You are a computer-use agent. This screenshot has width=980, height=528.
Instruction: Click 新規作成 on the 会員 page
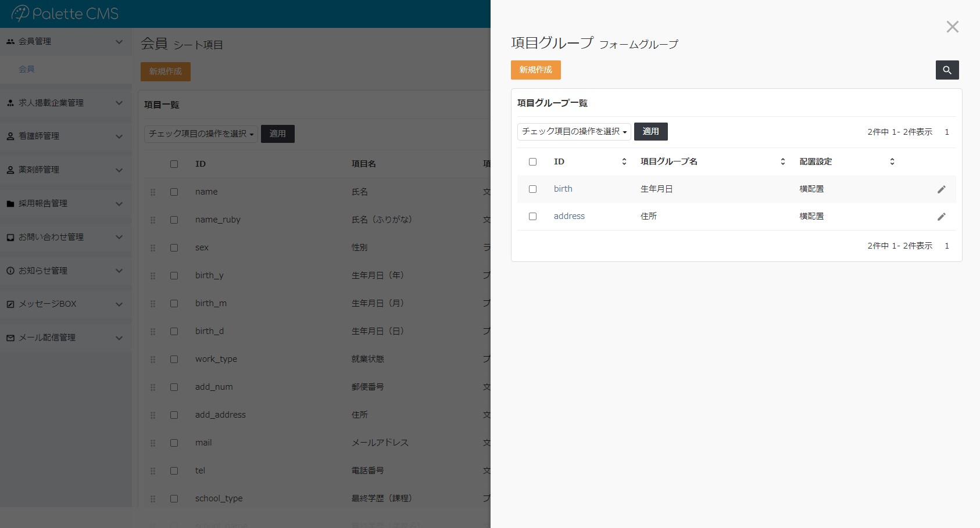click(x=166, y=71)
